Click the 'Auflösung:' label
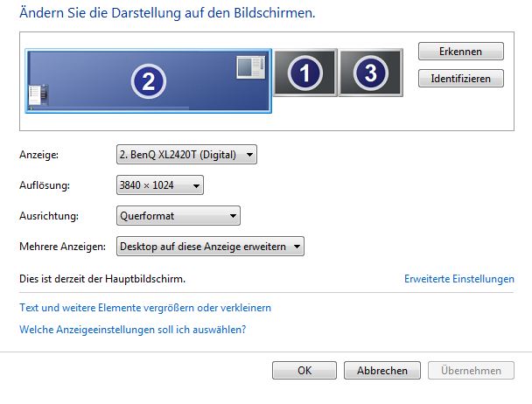This screenshot has height=404, width=532. (45, 185)
